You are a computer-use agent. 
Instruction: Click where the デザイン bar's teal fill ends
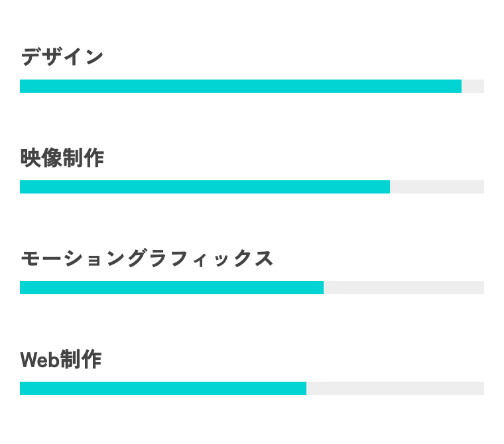[x=461, y=86]
